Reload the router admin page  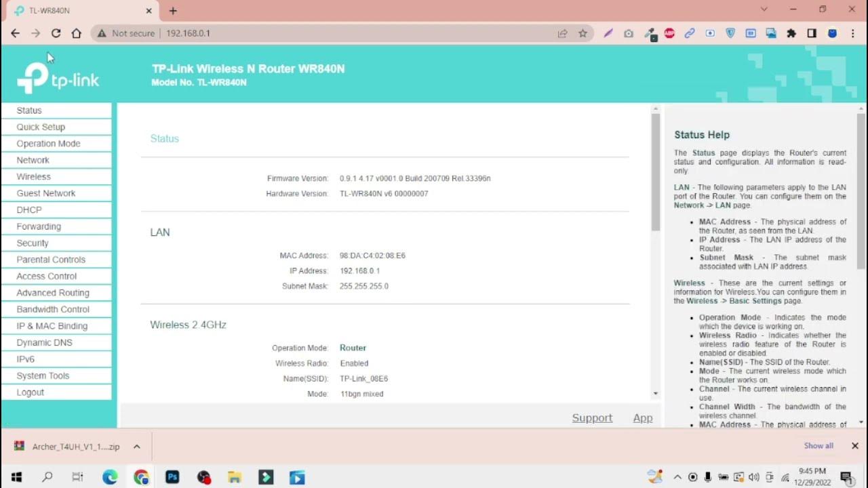point(56,33)
